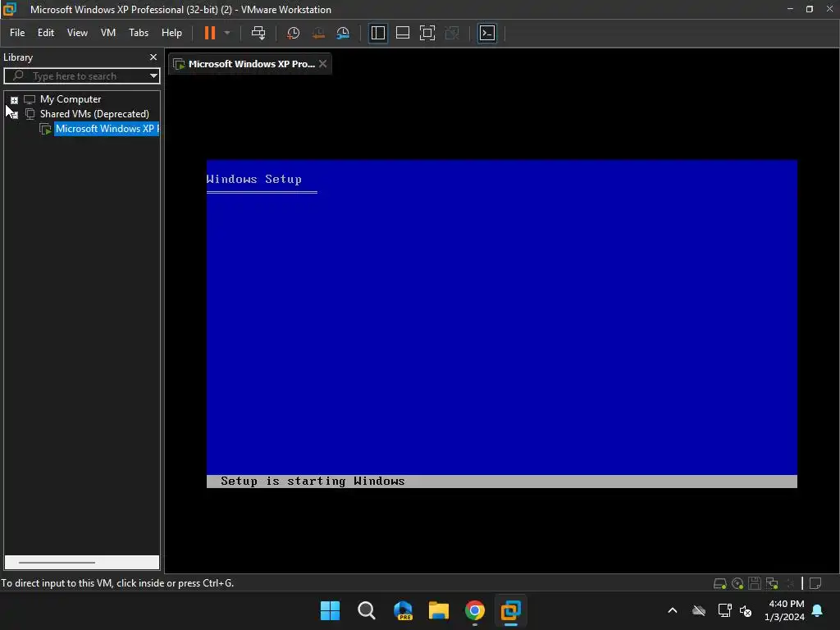
Task: Open the File menu
Action: click(x=17, y=33)
